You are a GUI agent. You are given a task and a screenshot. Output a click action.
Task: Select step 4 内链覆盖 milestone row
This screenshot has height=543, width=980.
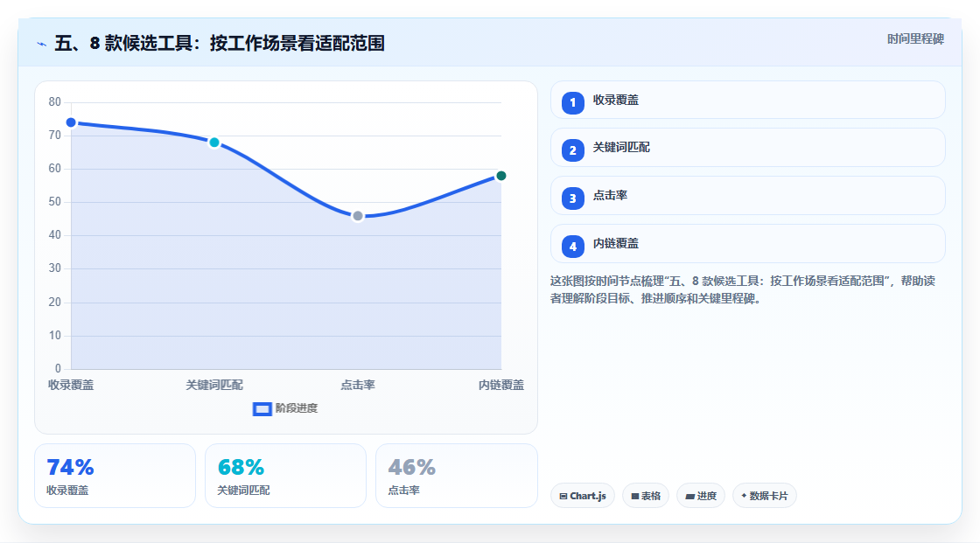747,244
